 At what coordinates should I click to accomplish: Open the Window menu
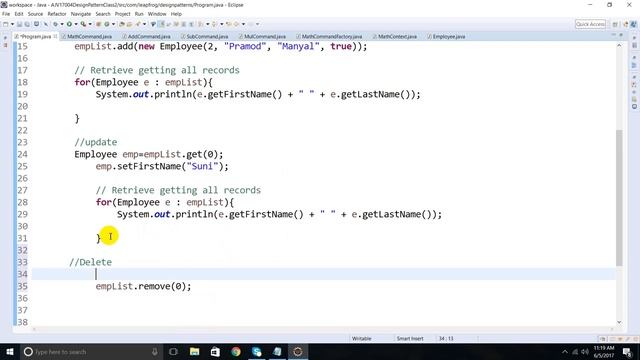[157, 14]
